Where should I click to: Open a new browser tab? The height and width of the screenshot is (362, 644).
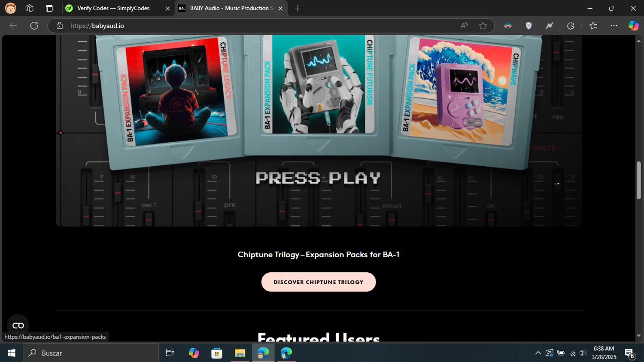coord(298,8)
